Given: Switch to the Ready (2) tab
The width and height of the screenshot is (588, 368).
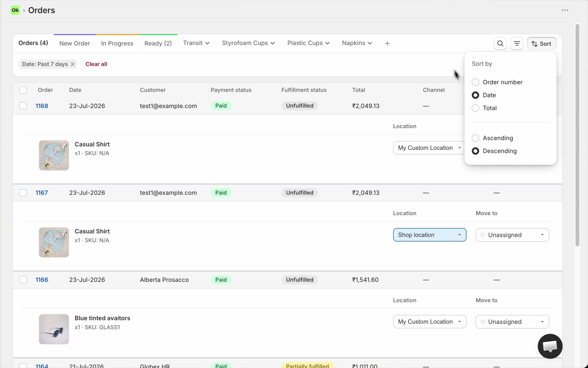Looking at the screenshot, I should pyautogui.click(x=158, y=43).
